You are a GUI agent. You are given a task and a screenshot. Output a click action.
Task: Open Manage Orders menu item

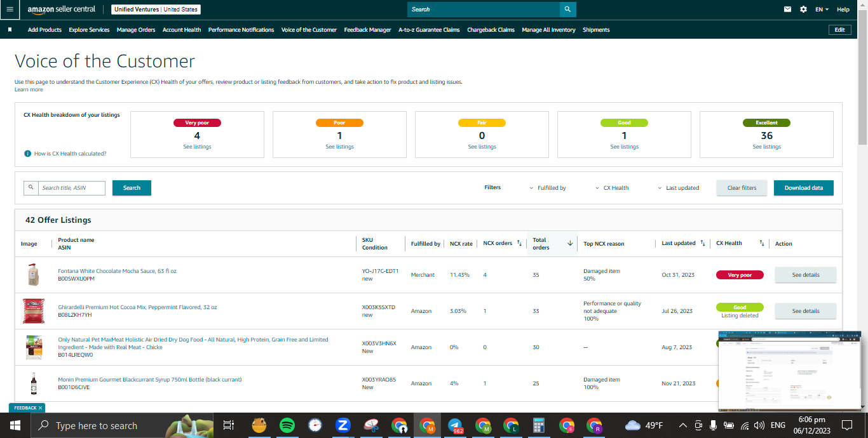136,30
